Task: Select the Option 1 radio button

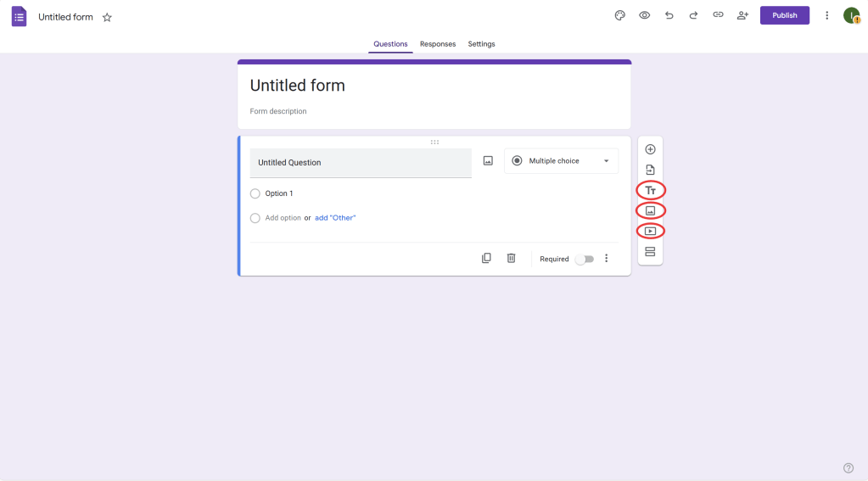Action: pos(255,193)
